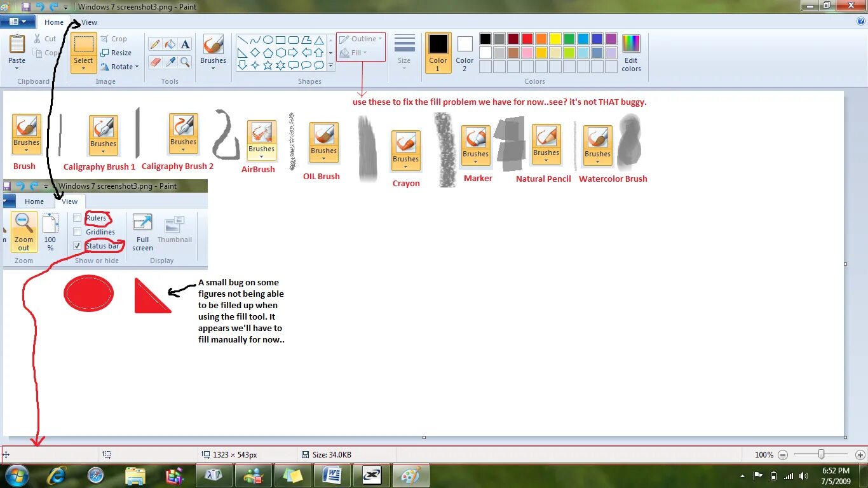This screenshot has width=868, height=488.
Task: Switch to the Home ribbon tab
Action: pos(55,22)
